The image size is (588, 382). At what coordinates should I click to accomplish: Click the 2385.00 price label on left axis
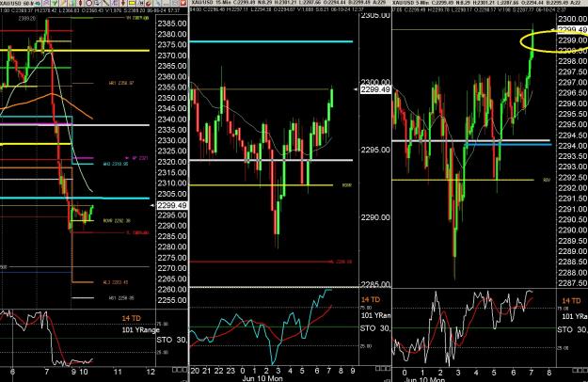coord(172,24)
